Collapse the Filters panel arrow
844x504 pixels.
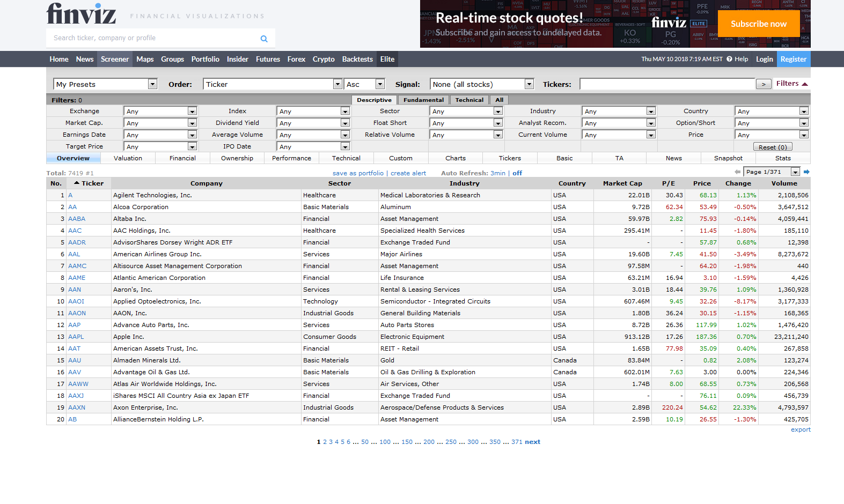[805, 84]
